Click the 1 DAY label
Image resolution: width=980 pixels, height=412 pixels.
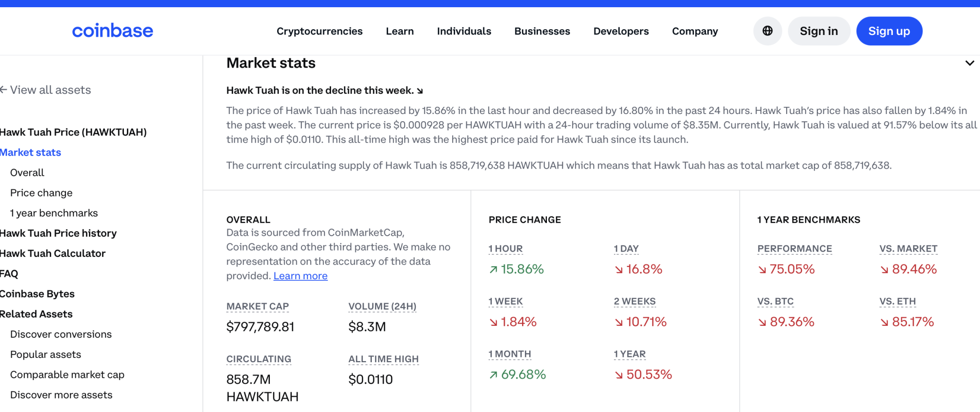click(626, 249)
